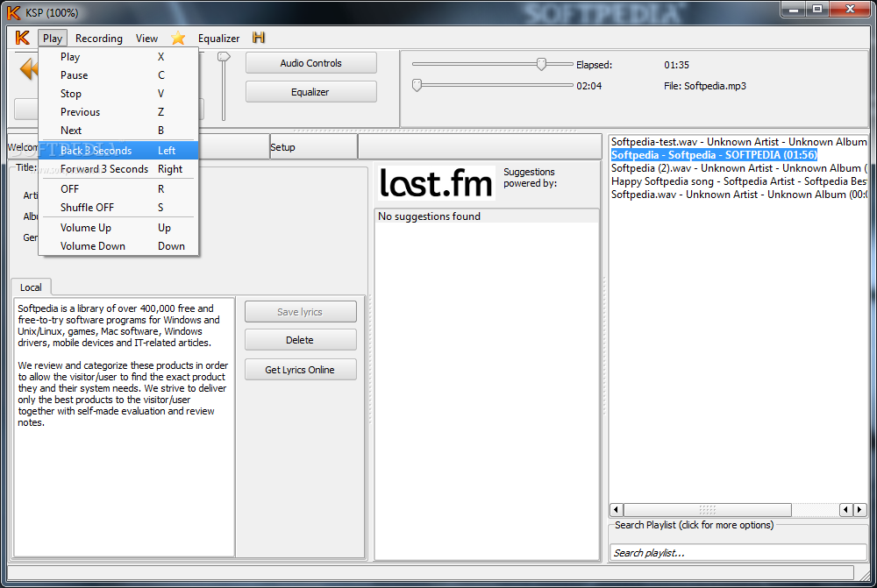Click the second-to-last playlist scrollbar arrow

[846, 509]
